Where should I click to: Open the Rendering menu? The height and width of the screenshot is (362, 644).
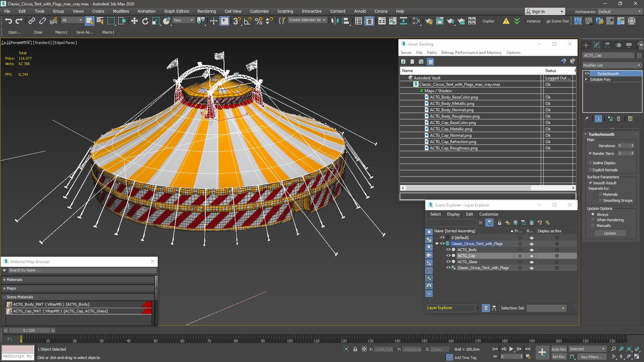tap(206, 11)
